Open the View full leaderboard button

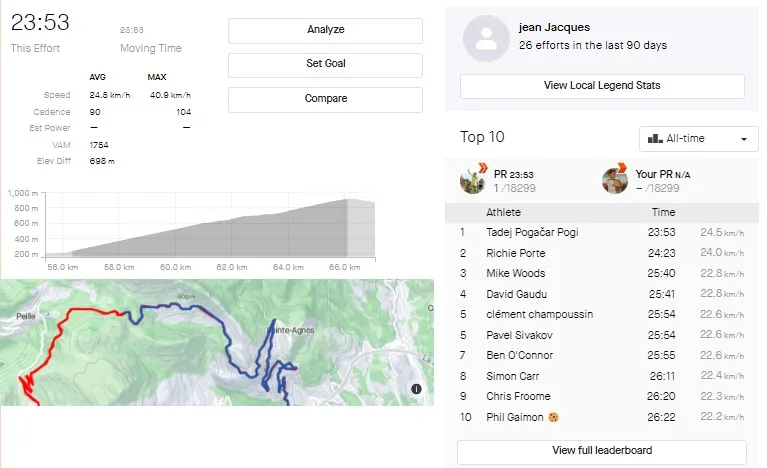[x=602, y=452]
